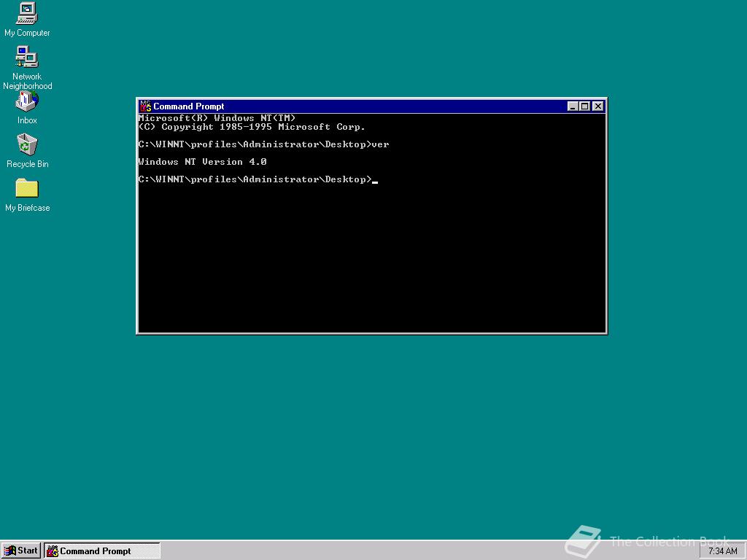
Task: Click 'Windows NT Version 4.0' output line
Action: [203, 162]
